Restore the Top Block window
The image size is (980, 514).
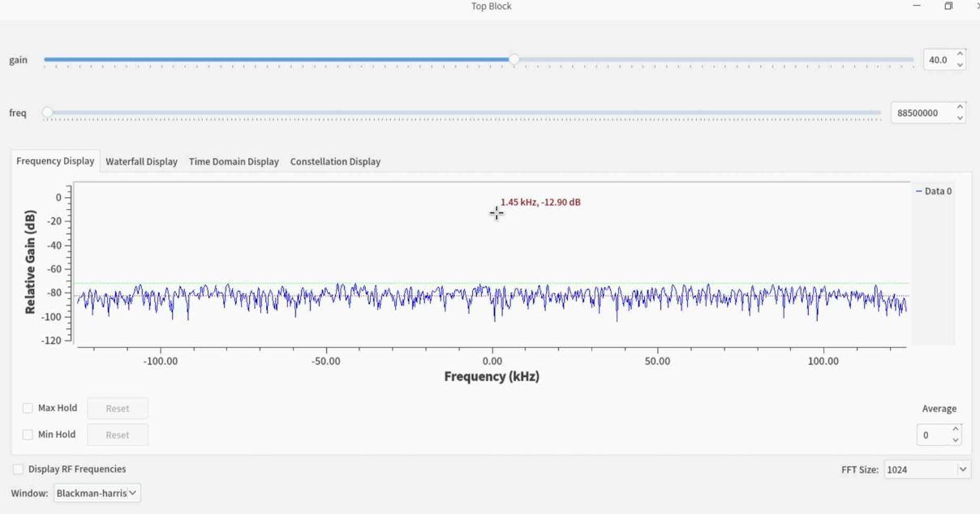(x=948, y=6)
